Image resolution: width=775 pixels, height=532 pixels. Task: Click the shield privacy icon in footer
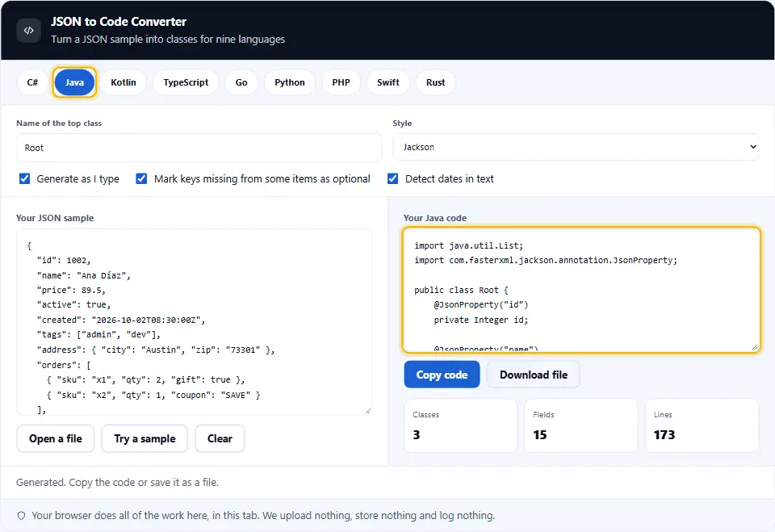[21, 516]
